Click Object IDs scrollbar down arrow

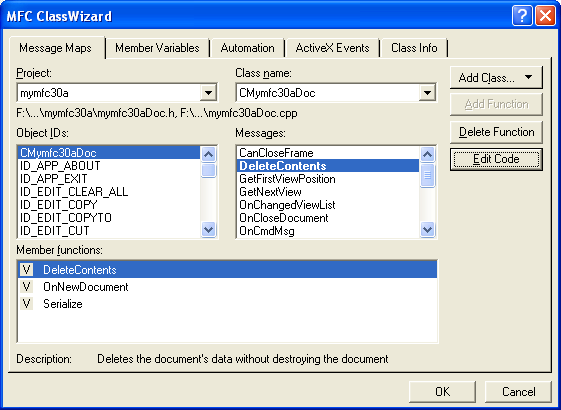(x=209, y=229)
